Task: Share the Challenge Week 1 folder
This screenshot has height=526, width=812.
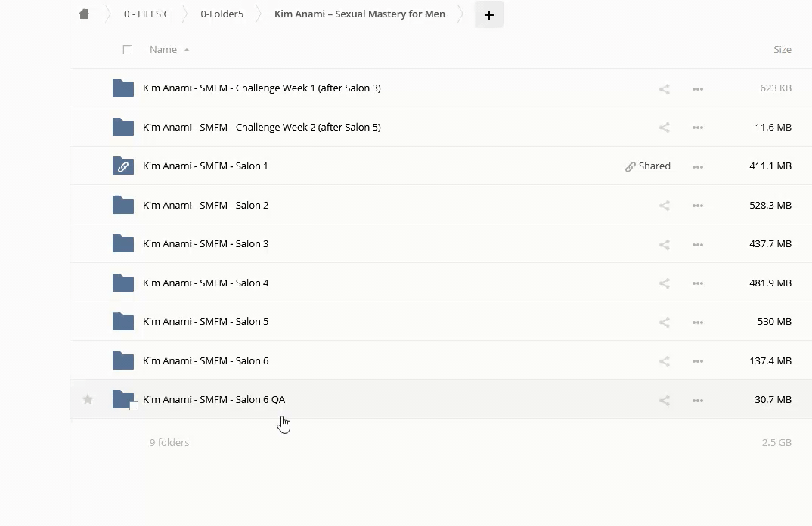Action: 664,89
